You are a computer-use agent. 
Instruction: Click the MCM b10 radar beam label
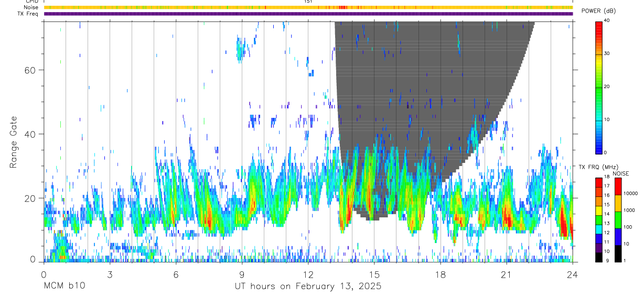click(64, 287)
